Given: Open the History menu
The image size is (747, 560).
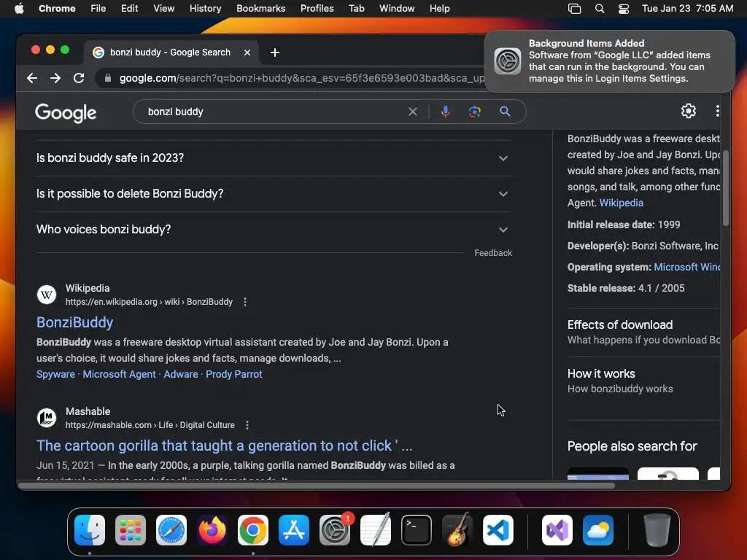Looking at the screenshot, I should [x=205, y=9].
